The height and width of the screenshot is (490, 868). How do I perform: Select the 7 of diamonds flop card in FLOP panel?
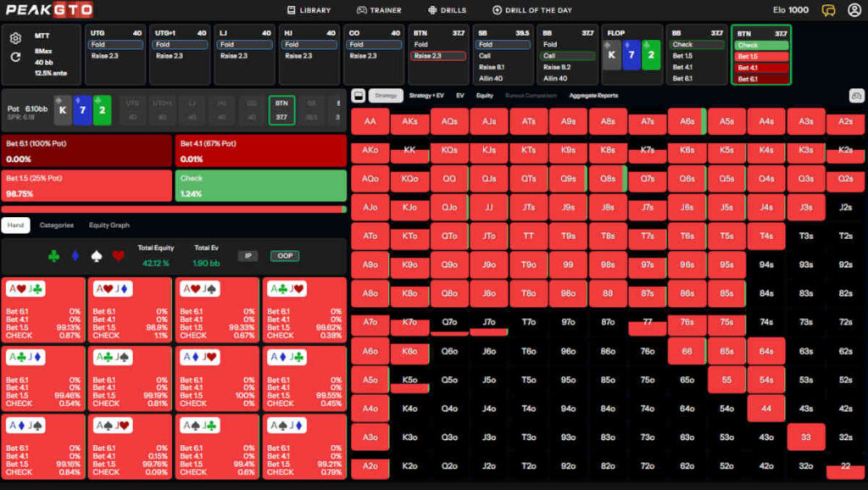click(x=631, y=55)
